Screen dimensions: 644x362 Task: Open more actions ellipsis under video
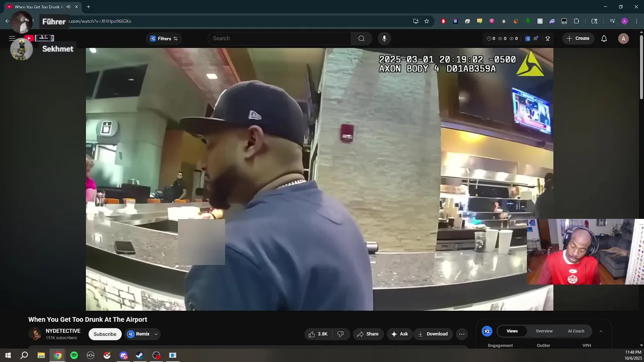coord(462,334)
